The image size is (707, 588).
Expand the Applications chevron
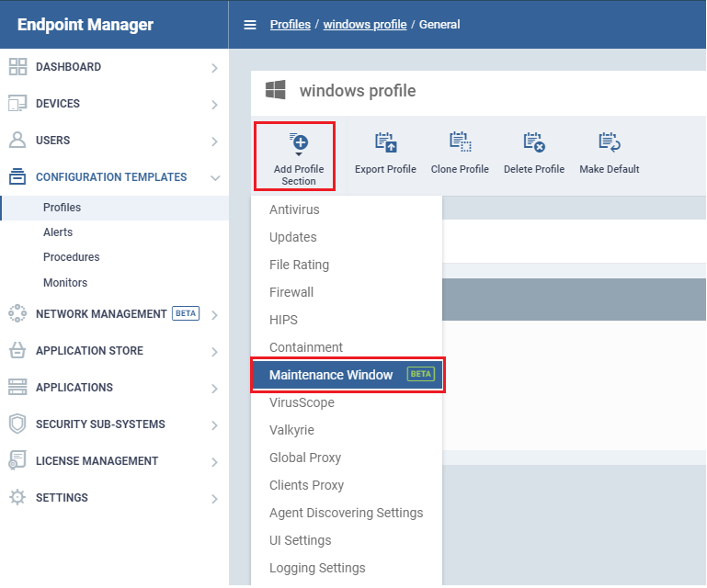point(214,389)
